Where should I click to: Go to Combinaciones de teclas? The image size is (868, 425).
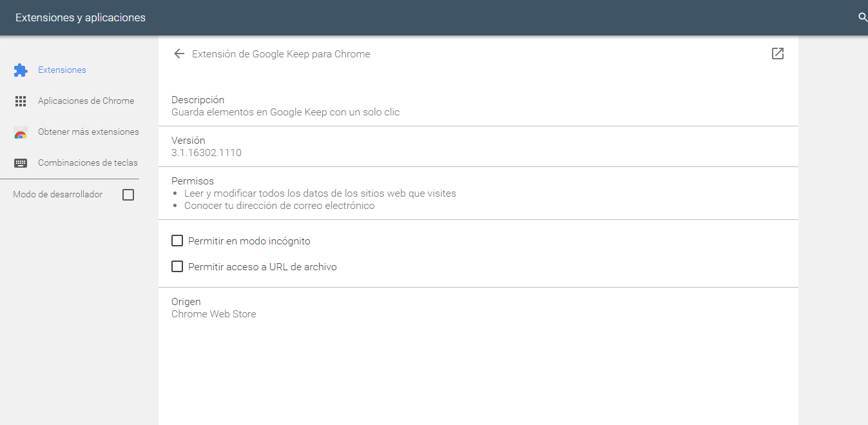point(88,163)
